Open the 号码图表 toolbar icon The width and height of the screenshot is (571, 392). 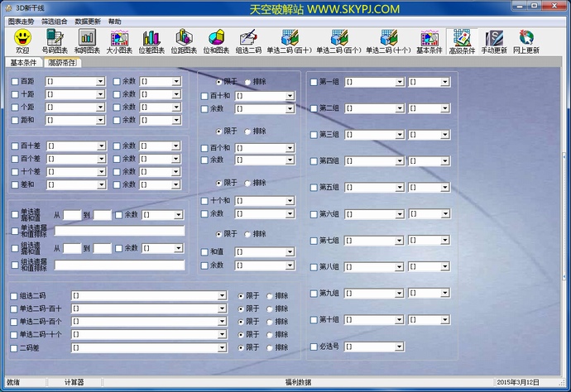tap(55, 37)
